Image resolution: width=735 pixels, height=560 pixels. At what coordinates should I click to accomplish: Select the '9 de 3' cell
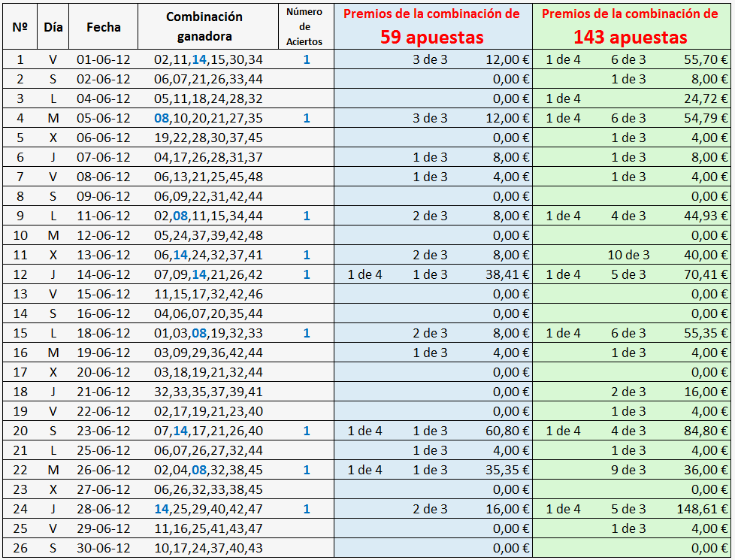point(628,470)
